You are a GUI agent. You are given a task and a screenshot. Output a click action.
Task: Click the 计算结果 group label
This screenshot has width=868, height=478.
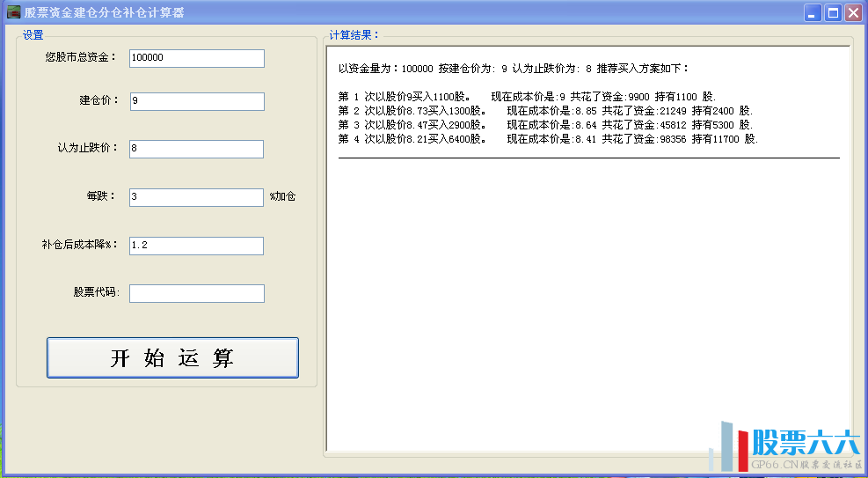(354, 35)
